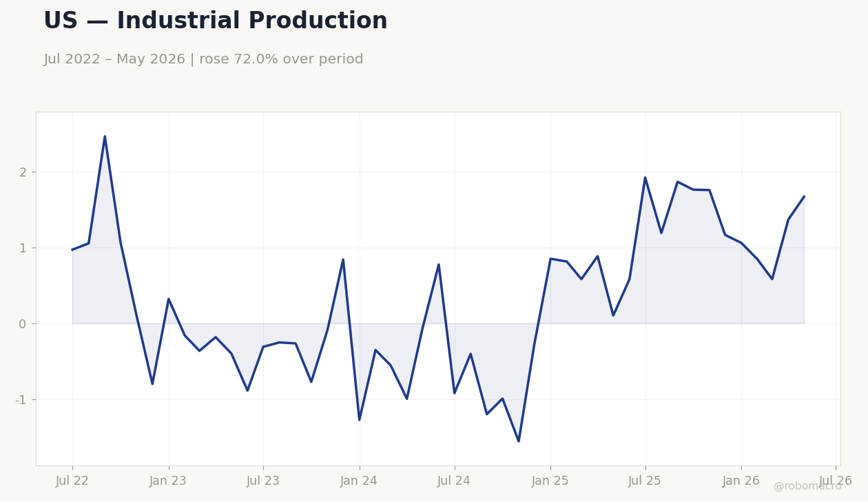Click the y-axis label -1
Viewport: 868px width, 502px height.
tap(21, 400)
